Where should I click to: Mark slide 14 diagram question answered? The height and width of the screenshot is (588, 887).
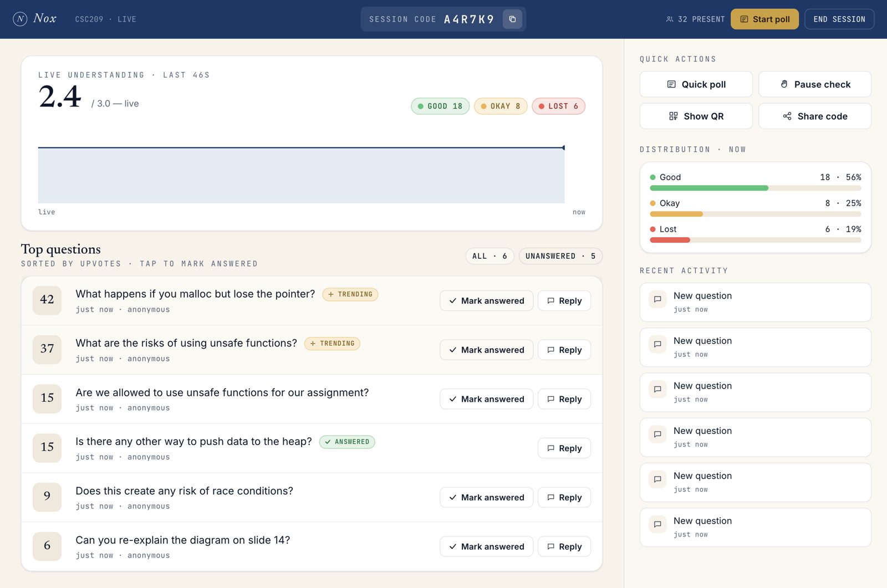coord(486,546)
